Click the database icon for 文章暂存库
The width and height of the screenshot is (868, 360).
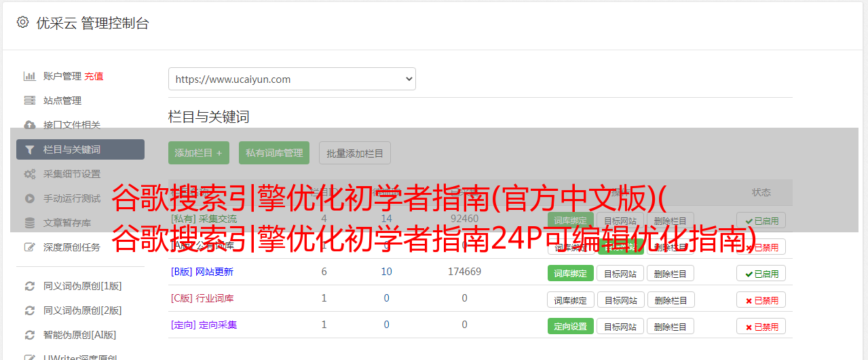click(30, 223)
